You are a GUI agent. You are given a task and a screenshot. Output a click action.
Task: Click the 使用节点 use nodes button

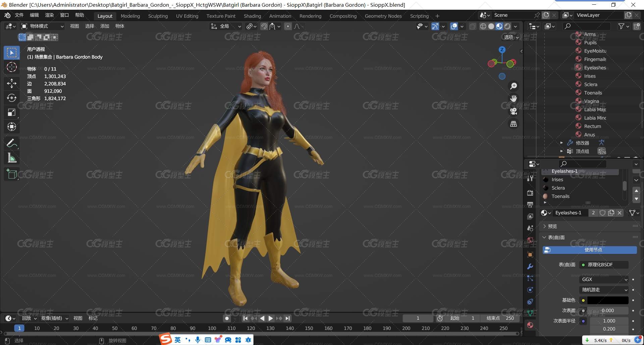[590, 250]
